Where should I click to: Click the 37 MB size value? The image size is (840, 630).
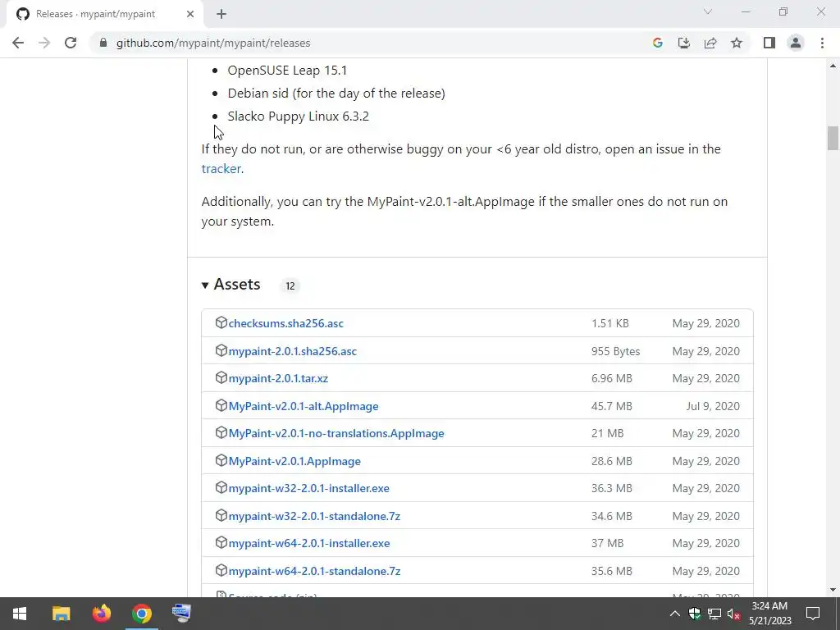click(x=608, y=543)
